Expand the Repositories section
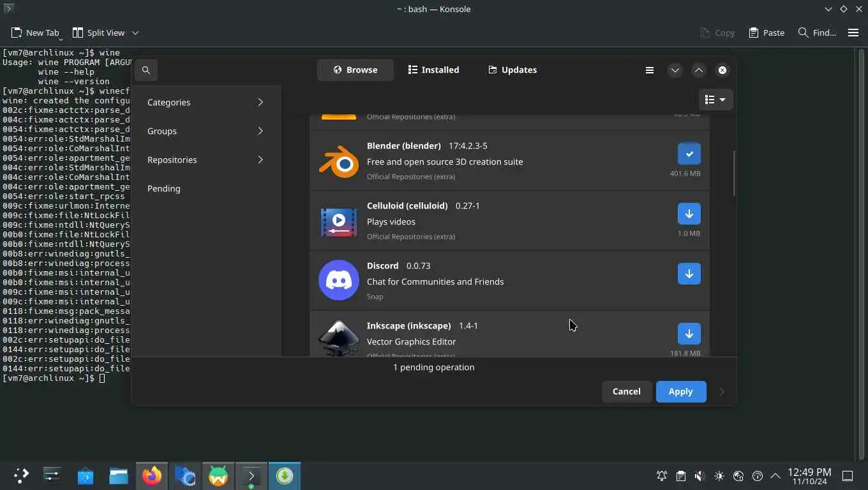868x490 pixels. [206, 160]
